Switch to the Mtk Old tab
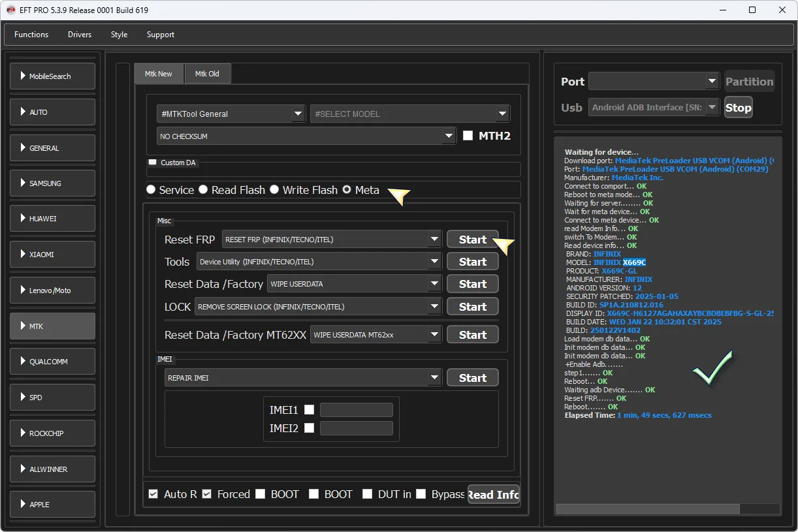 [x=207, y=74]
